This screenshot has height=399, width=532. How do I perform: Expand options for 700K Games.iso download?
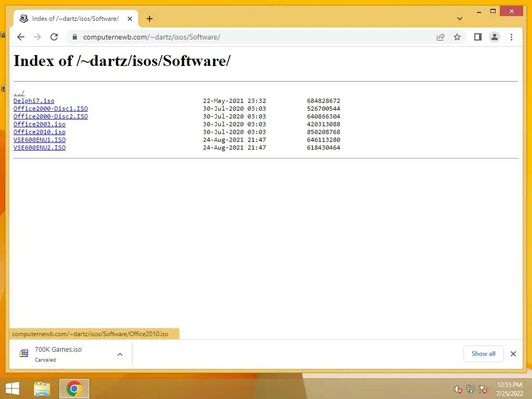(x=120, y=354)
